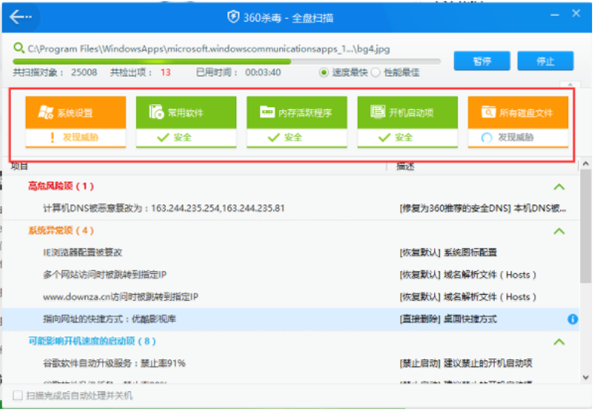Viewport: 600px width, 410px height.
Task: Open the 开机启动项 category card
Action: (x=408, y=122)
